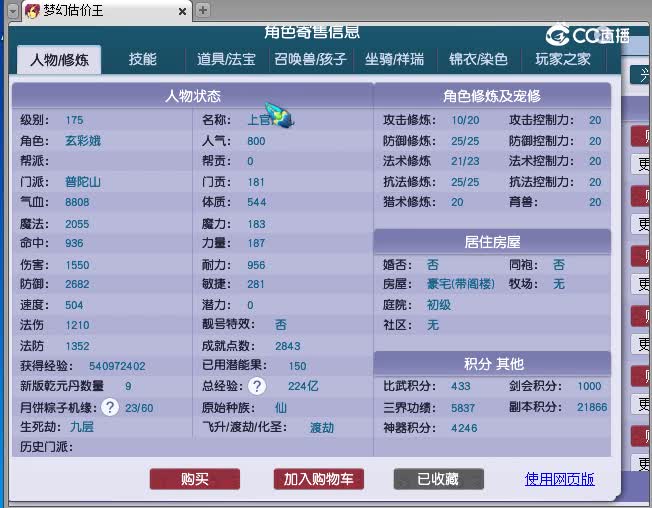Click the 房屋 value 豪宅(带阁楼)
The width and height of the screenshot is (652, 508).
pos(461,284)
